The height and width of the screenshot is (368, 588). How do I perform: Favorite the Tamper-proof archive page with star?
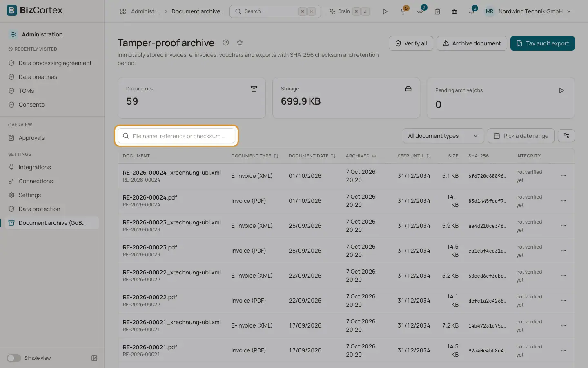[240, 43]
